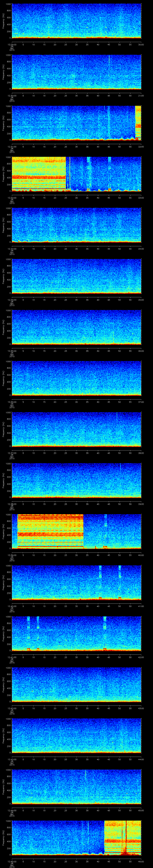Click the 12:37:00 start time label
The width and height of the screenshot is (153, 868).
pos(12,453)
